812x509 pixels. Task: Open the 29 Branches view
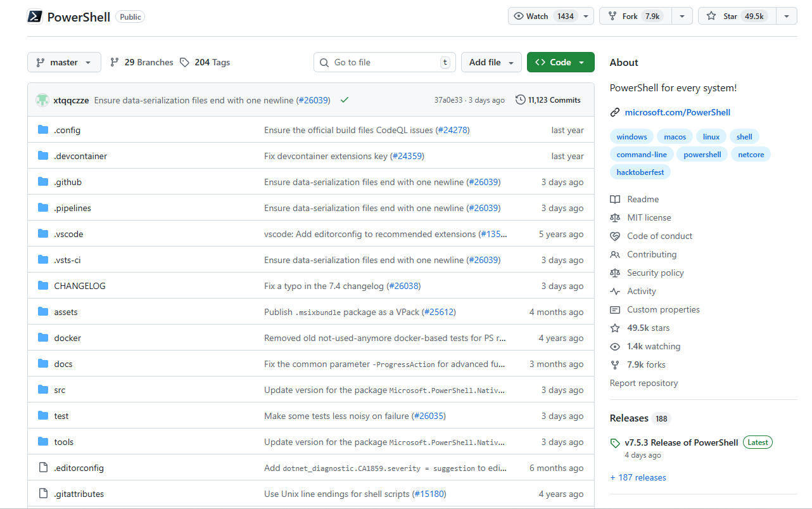pos(141,62)
